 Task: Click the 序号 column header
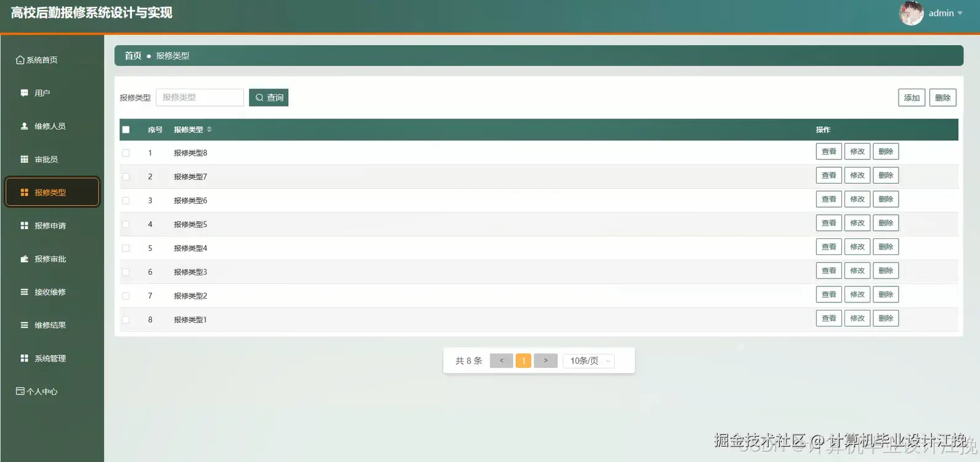click(155, 130)
